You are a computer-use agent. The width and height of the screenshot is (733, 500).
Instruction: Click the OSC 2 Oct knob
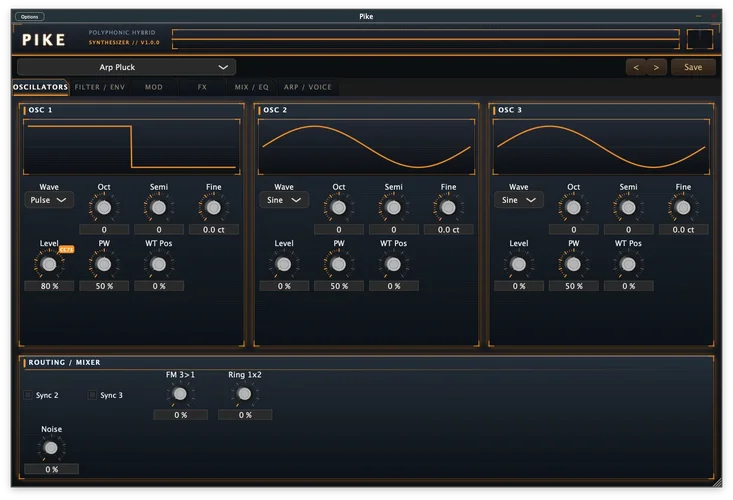[339, 207]
